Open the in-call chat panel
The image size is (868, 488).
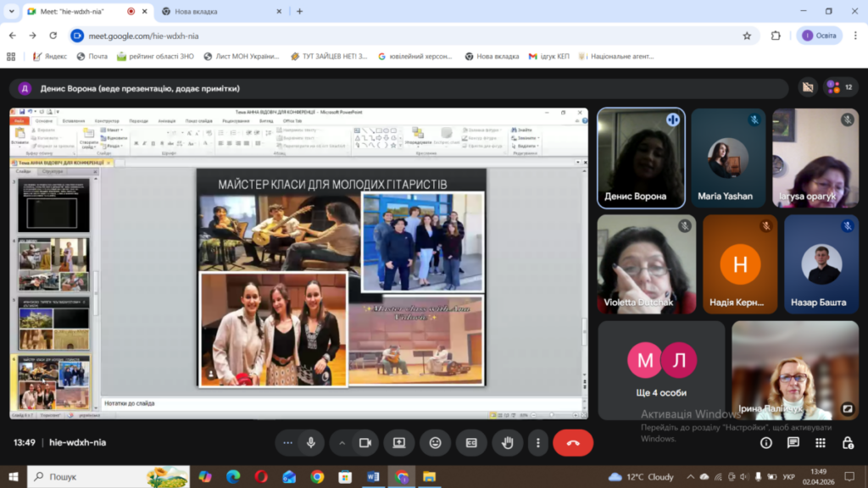pyautogui.click(x=793, y=442)
